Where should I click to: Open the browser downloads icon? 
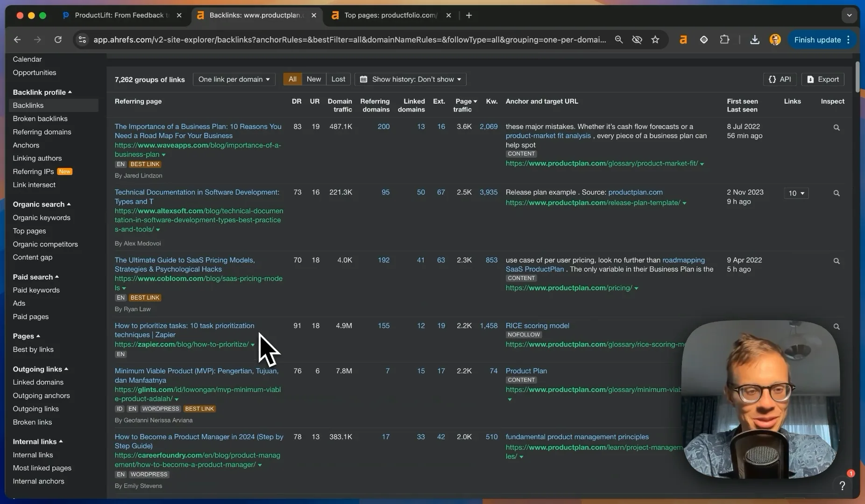pyautogui.click(x=755, y=40)
